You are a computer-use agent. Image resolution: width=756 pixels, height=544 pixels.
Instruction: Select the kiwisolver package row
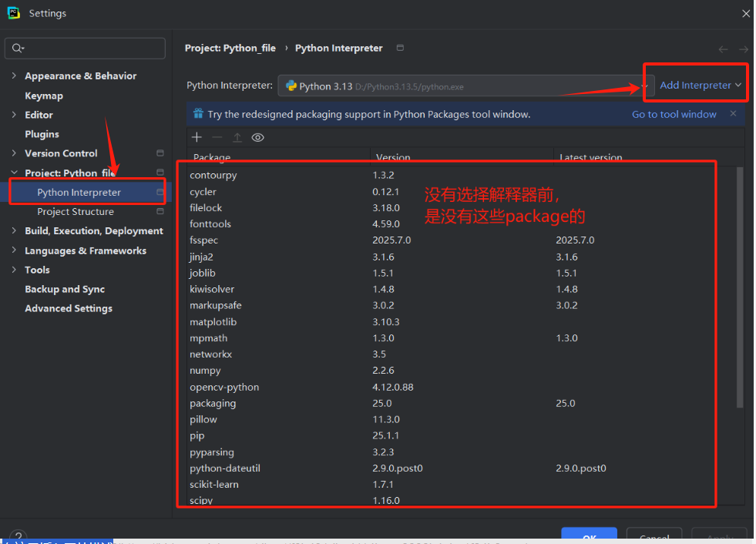click(x=462, y=289)
